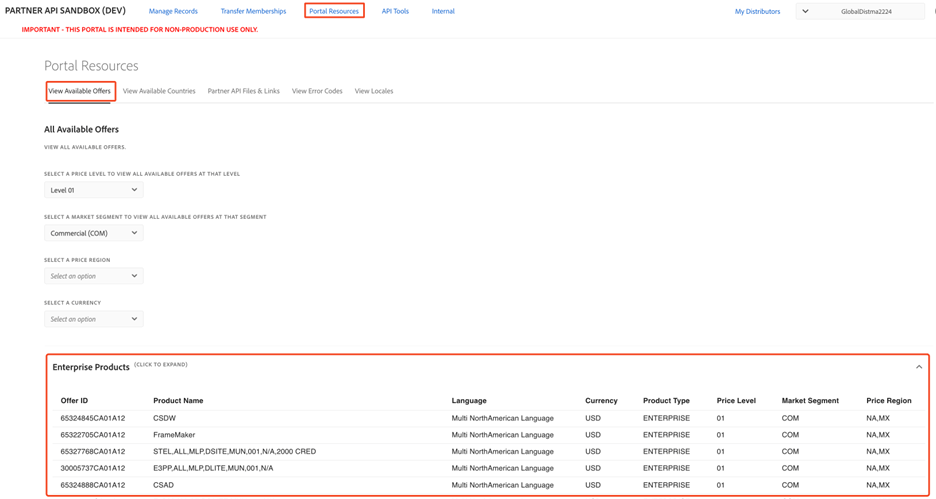Open the price region dropdown

[93, 276]
